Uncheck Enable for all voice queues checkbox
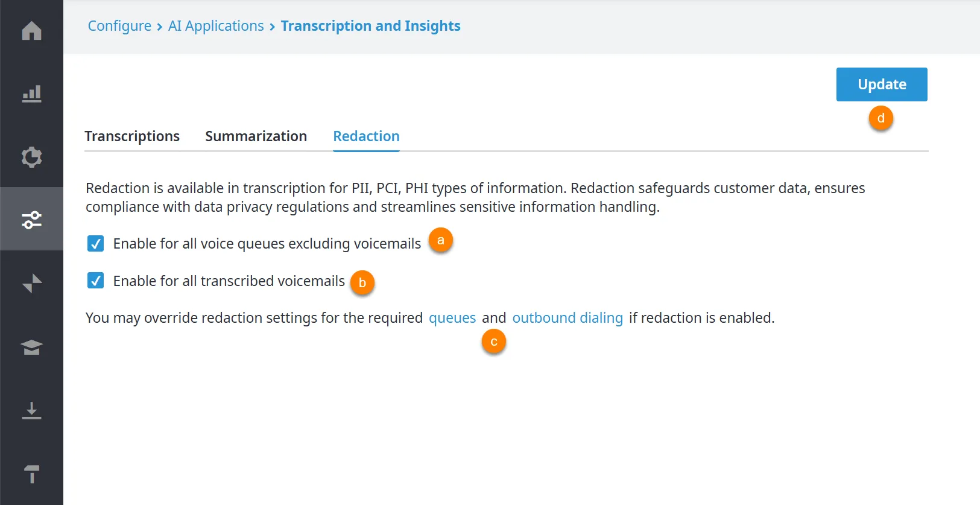 click(x=95, y=243)
